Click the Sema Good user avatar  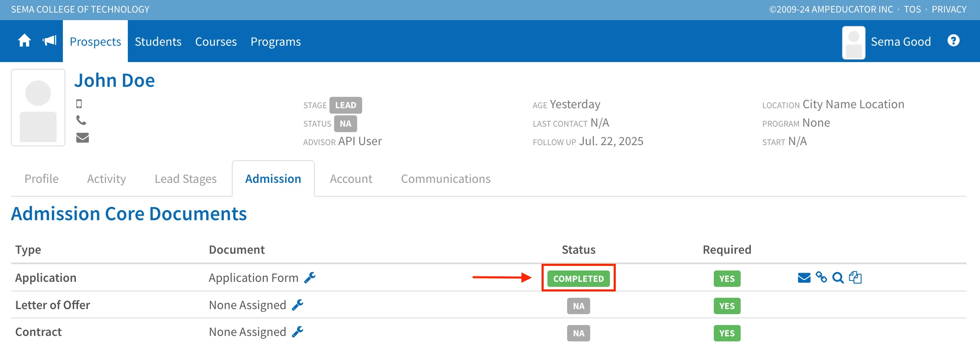[x=854, y=42]
